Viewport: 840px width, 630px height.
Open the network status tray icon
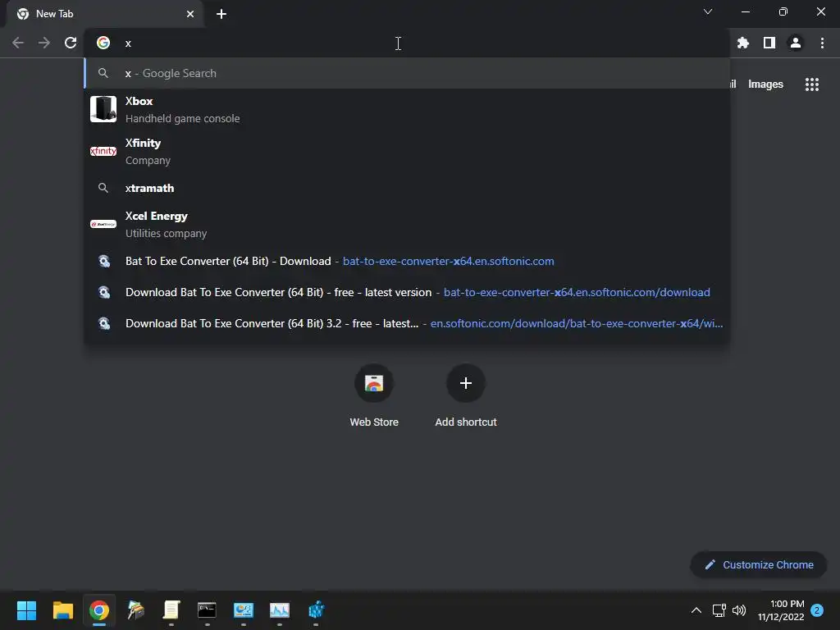click(719, 610)
